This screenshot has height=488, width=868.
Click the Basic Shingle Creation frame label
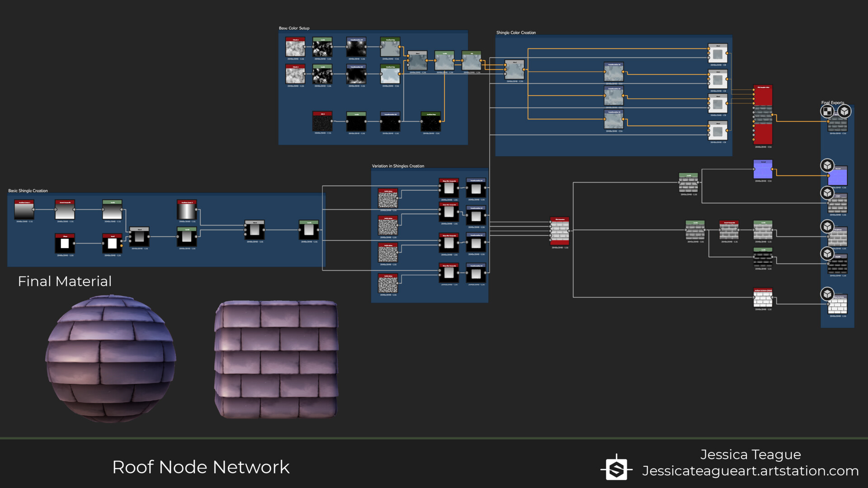click(x=28, y=191)
